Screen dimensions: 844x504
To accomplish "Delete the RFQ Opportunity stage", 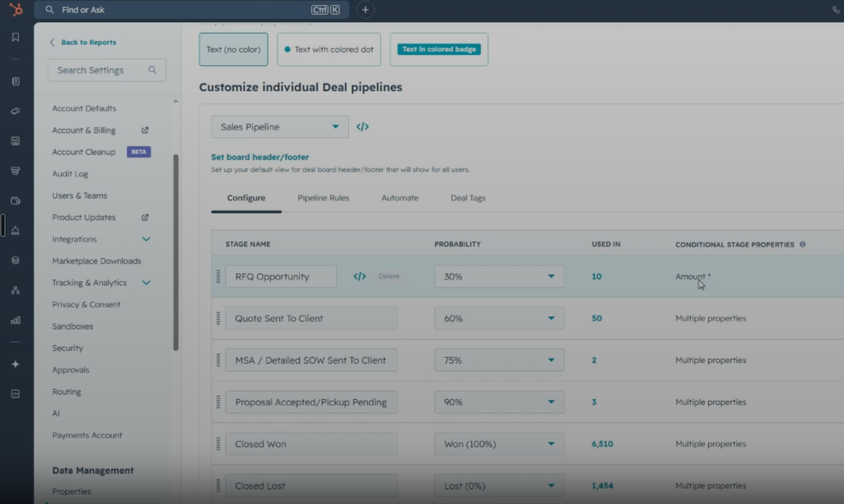I will pos(389,276).
